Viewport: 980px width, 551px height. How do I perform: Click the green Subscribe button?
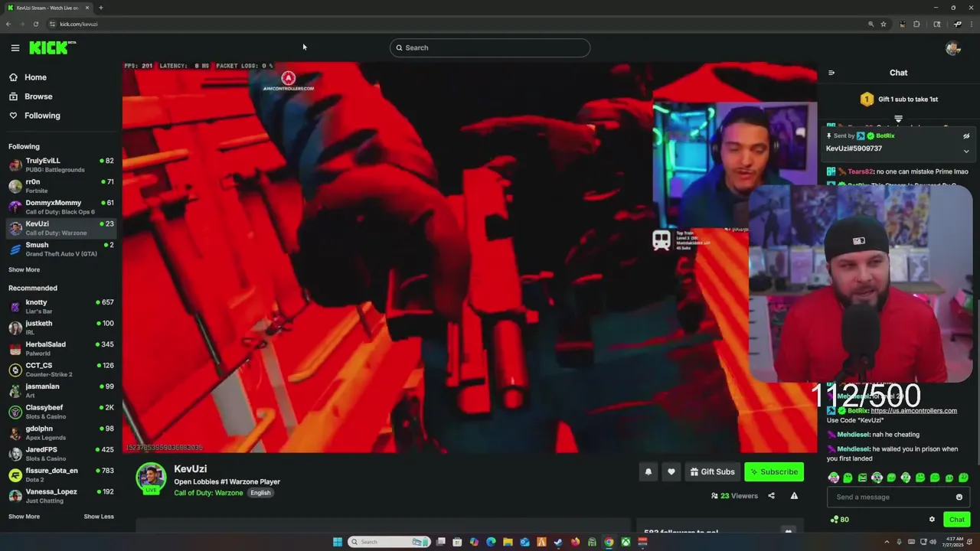point(774,472)
